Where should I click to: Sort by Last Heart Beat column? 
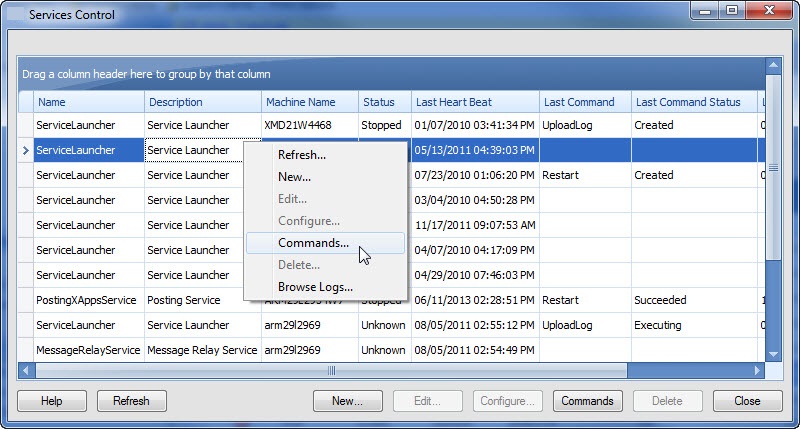click(474, 102)
